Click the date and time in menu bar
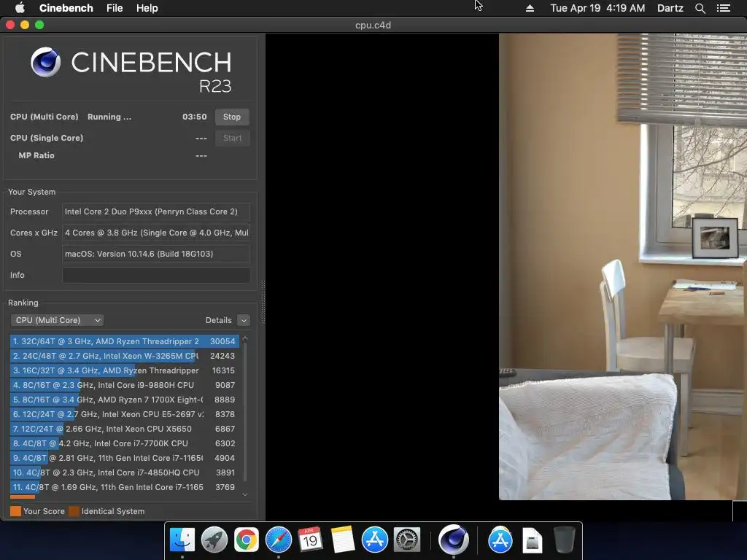This screenshot has height=560, width=747. [x=597, y=8]
